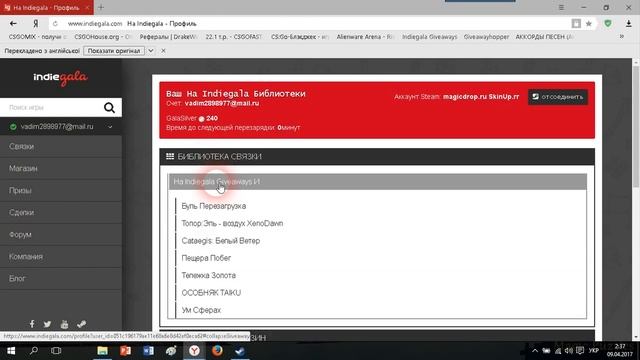Screen dimensions: 640x360
Task: Click ОСОБНЯК TAIKU game entry
Action: 211,293
